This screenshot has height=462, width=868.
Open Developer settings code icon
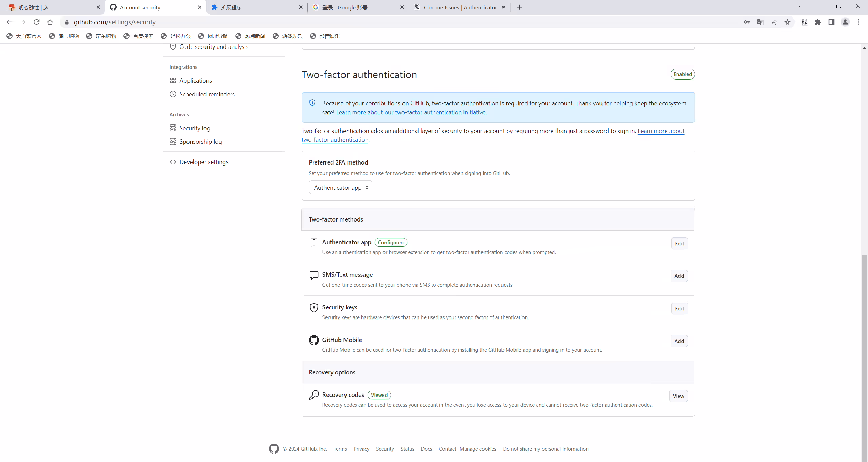173,162
